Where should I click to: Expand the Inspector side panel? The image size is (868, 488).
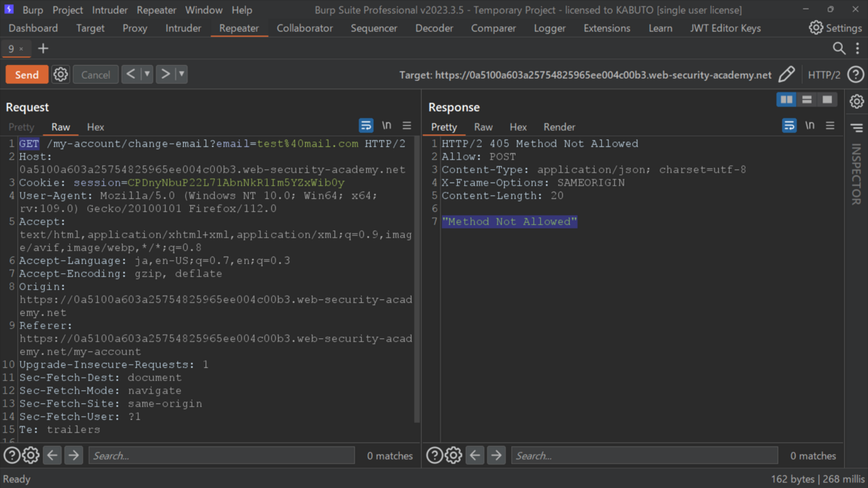[856, 129]
